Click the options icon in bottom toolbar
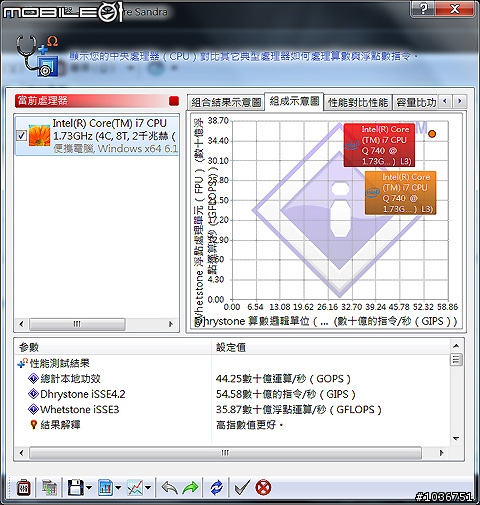 (24, 488)
